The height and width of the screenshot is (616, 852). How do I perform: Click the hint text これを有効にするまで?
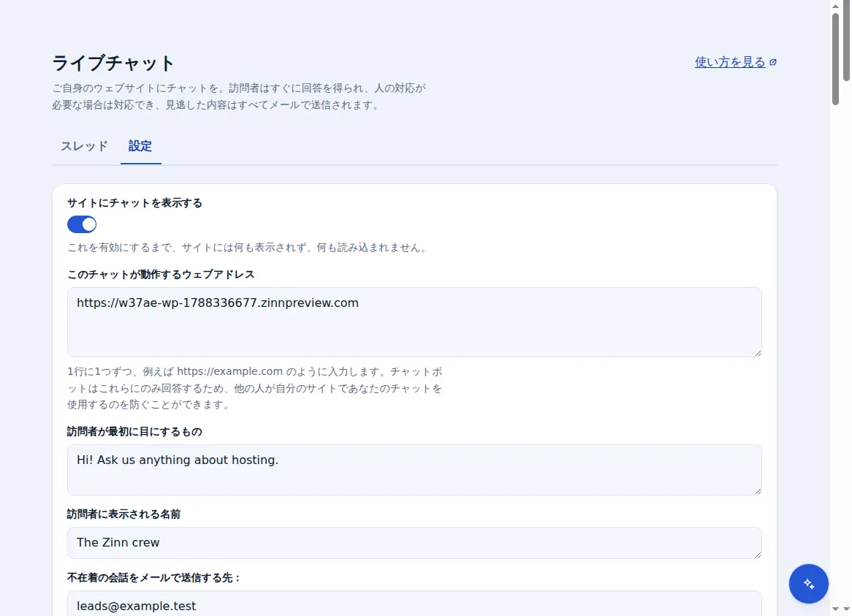(x=248, y=248)
